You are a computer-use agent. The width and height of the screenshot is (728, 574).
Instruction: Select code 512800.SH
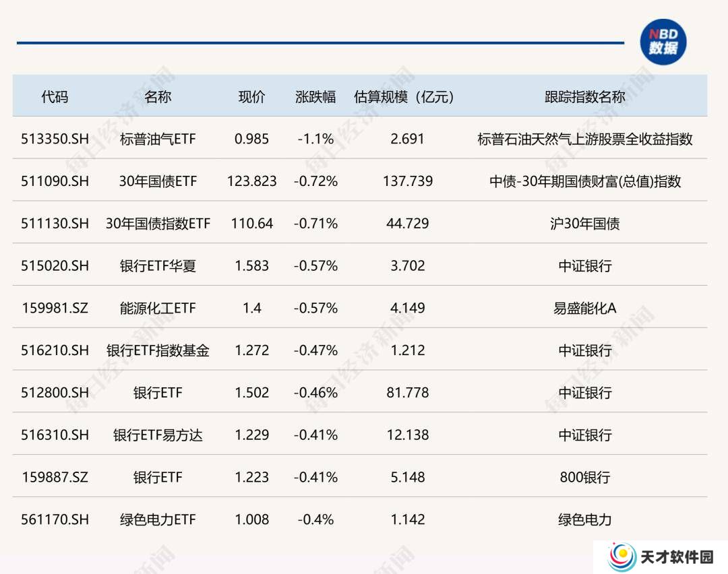[55, 393]
